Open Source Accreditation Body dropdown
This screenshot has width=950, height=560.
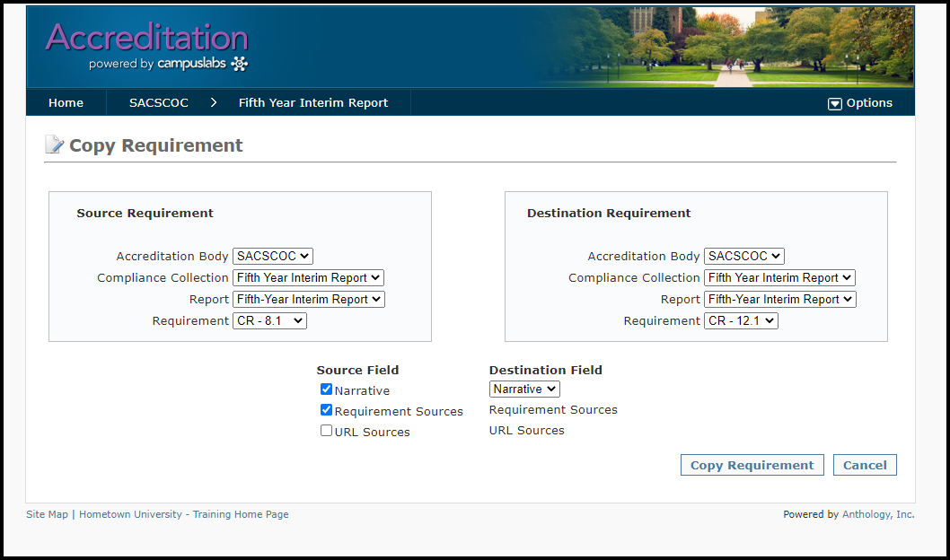click(272, 257)
